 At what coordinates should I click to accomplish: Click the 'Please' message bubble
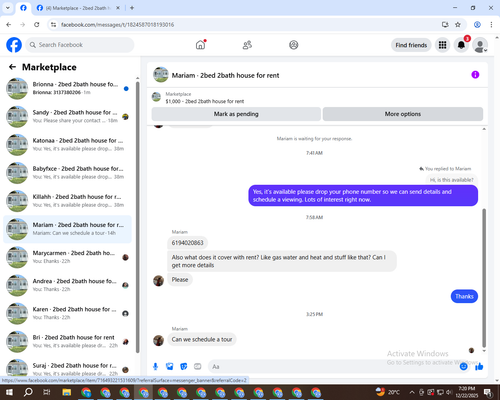[180, 280]
